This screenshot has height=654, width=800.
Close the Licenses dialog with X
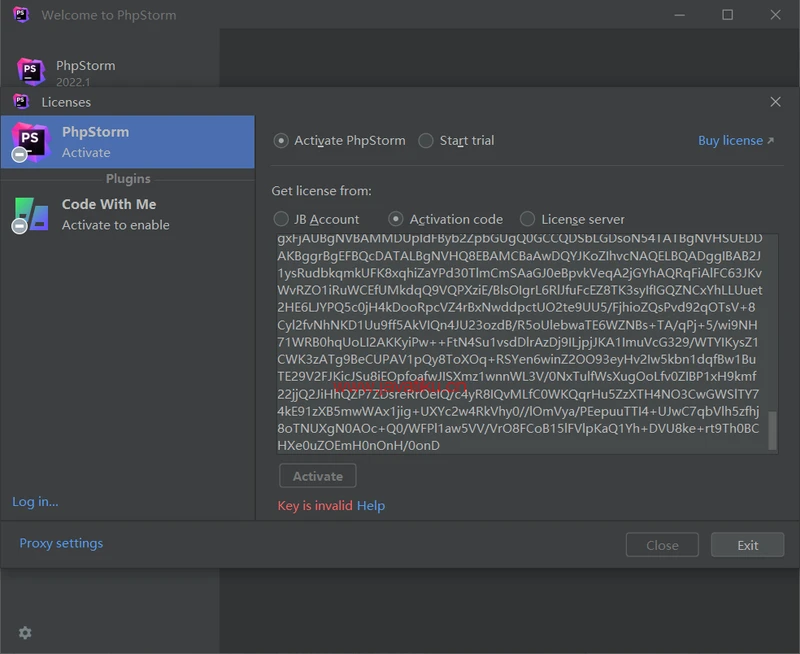775,102
